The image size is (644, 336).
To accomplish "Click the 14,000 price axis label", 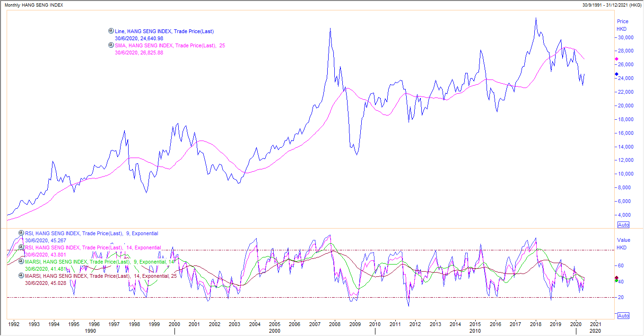I will click(x=625, y=147).
